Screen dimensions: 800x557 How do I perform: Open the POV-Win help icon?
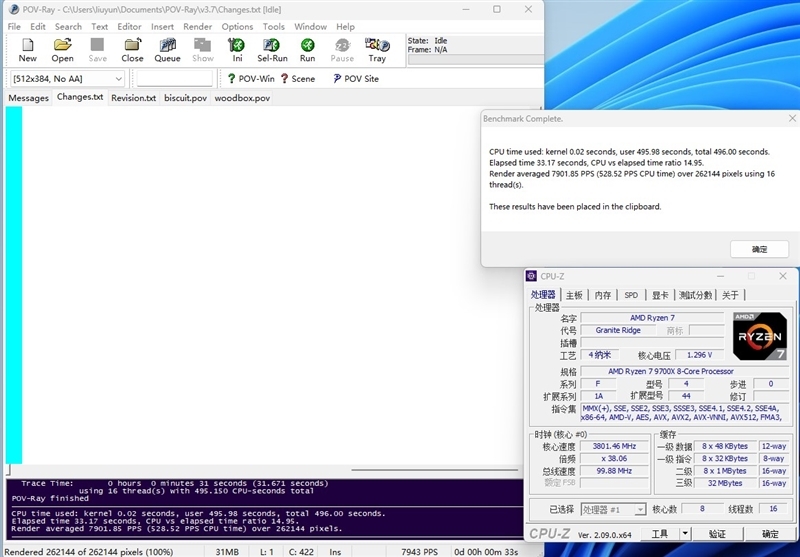(x=251, y=79)
